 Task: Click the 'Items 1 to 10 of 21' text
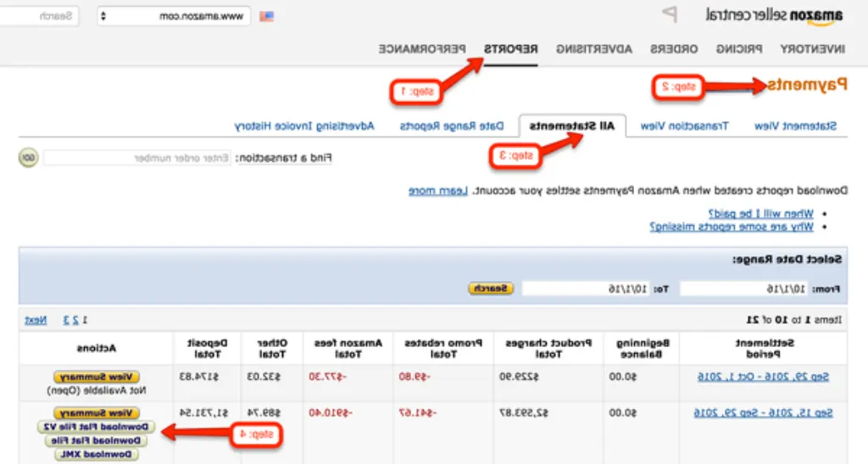(793, 320)
